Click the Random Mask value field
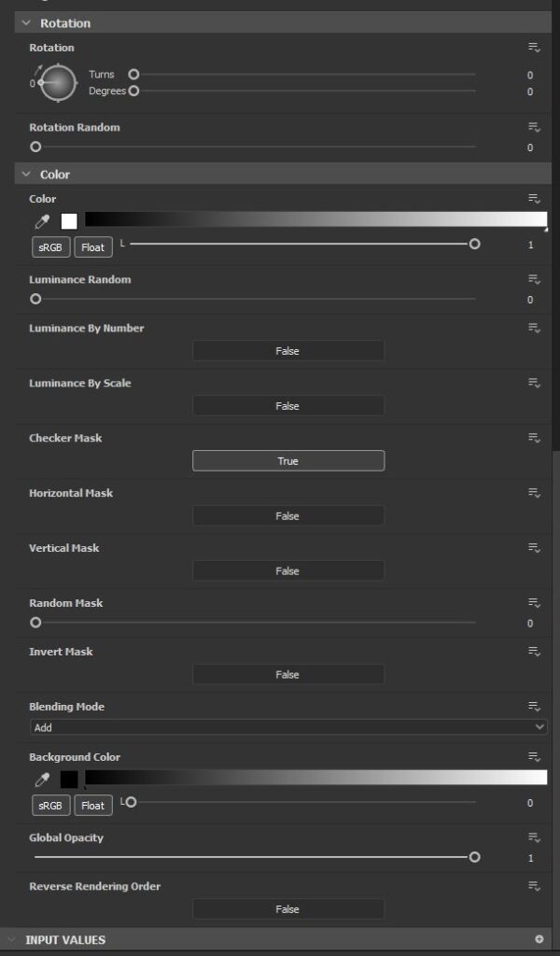Viewport: 560px width, 956px height. [529, 624]
